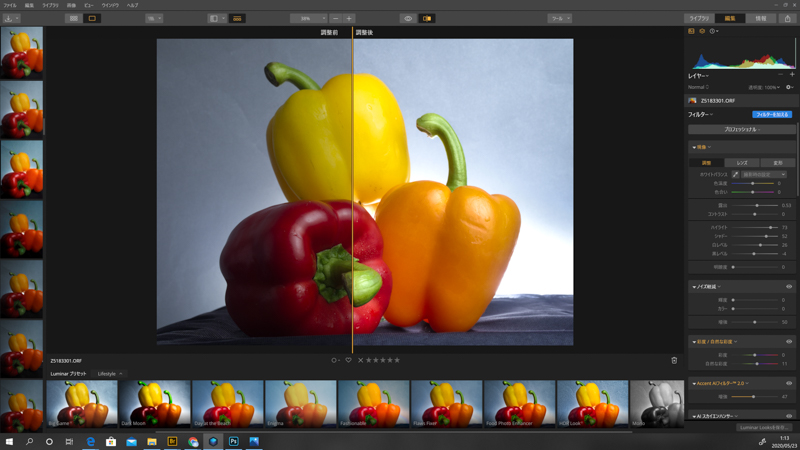
Task: Open Photoshop from the taskbar
Action: click(x=233, y=441)
